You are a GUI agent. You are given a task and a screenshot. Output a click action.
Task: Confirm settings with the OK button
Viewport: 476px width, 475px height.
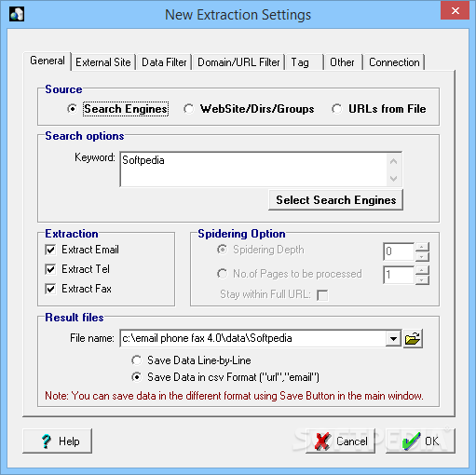pyautogui.click(x=420, y=441)
